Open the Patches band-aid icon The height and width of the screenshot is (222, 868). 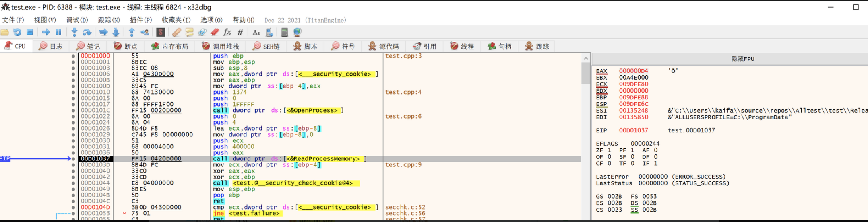176,32
